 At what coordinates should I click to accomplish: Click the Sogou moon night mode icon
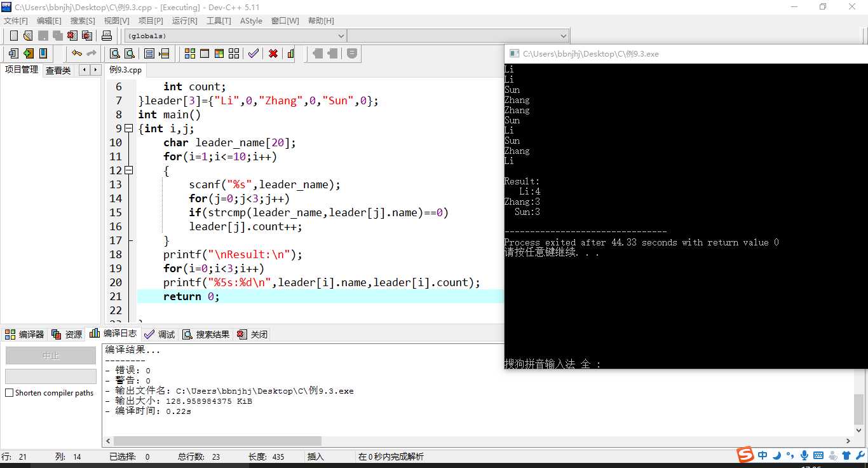click(x=776, y=455)
